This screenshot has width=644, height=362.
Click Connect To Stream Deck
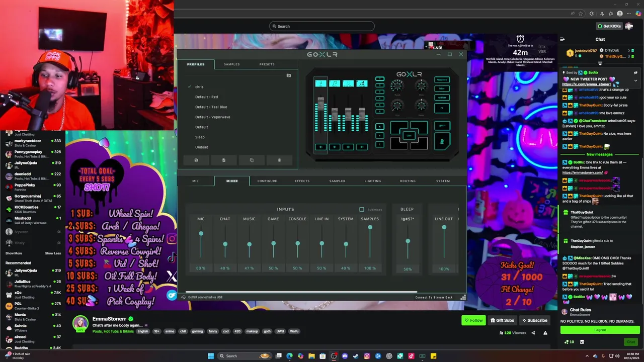coord(434,297)
